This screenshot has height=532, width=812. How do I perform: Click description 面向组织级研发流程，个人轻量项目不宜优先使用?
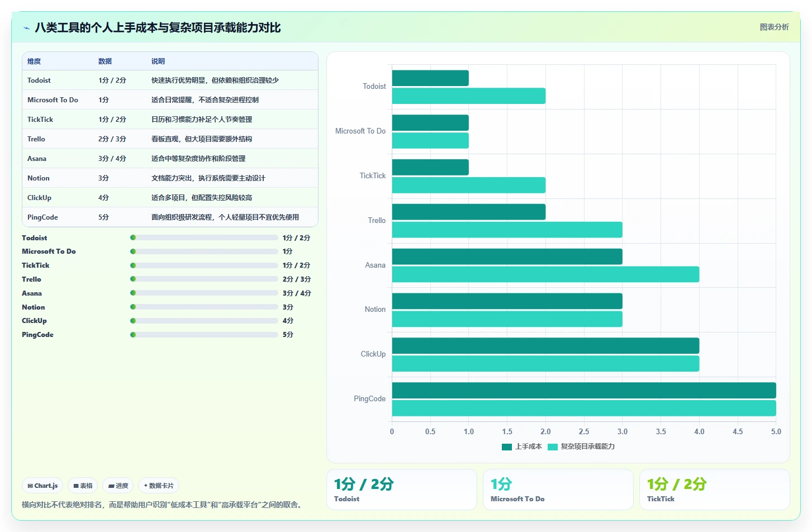coord(225,217)
